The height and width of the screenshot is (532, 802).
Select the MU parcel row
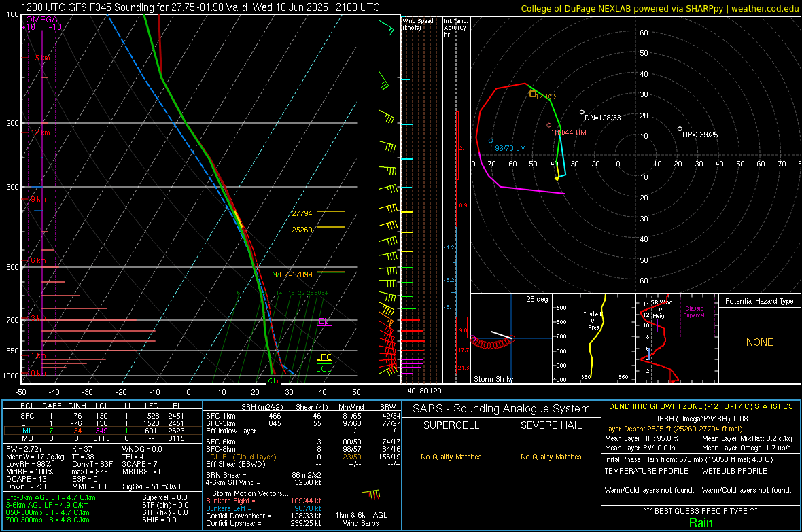[103, 438]
